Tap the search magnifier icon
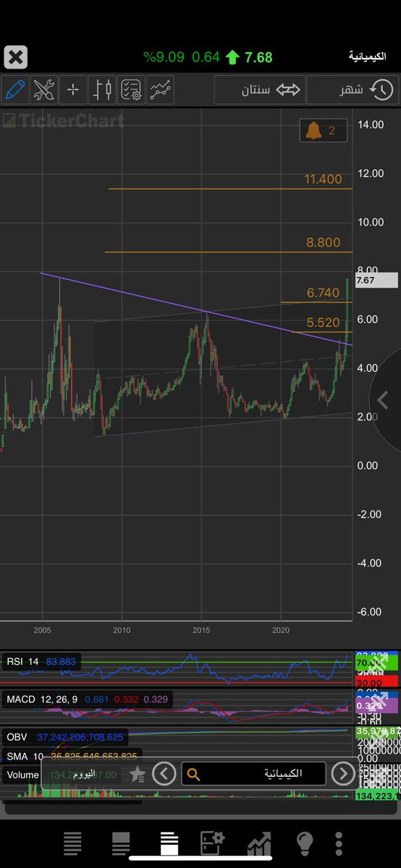 tap(193, 774)
